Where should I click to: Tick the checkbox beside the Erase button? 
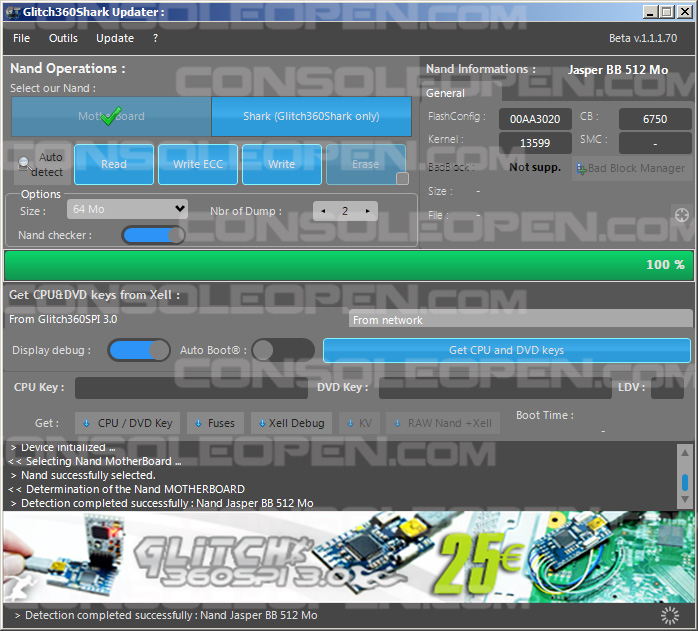(402, 179)
